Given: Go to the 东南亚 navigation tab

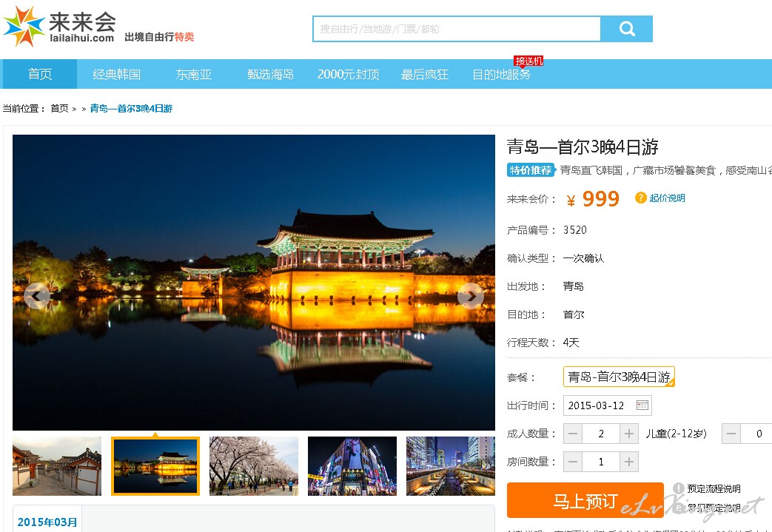Looking at the screenshot, I should (194, 74).
